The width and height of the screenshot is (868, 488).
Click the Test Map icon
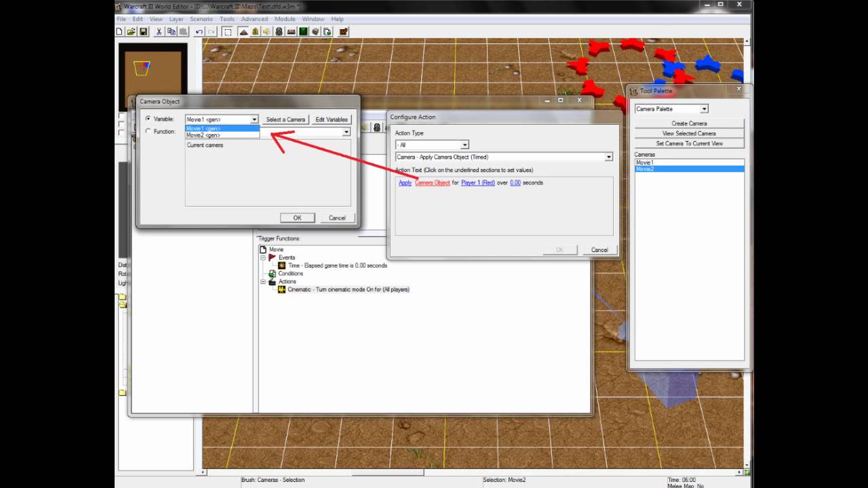click(344, 31)
